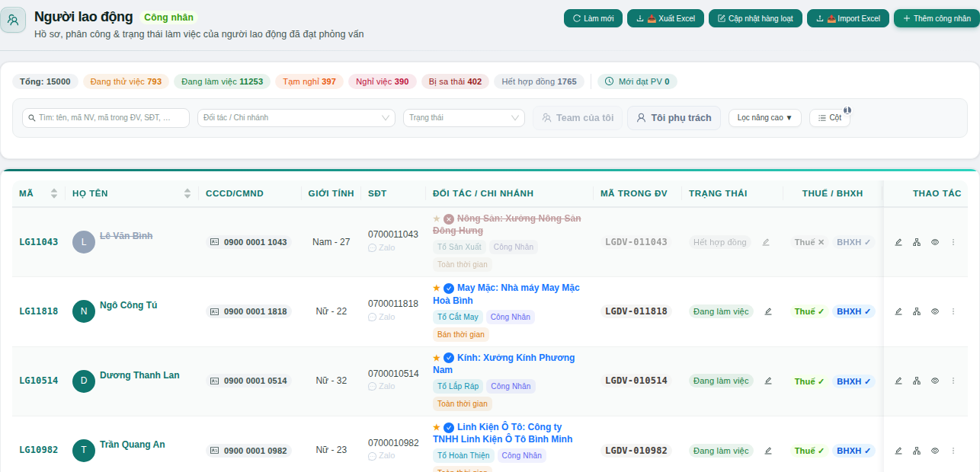980x472 pixels.
Task: Filter by Bị sa thải 402 chip
Action: [455, 81]
